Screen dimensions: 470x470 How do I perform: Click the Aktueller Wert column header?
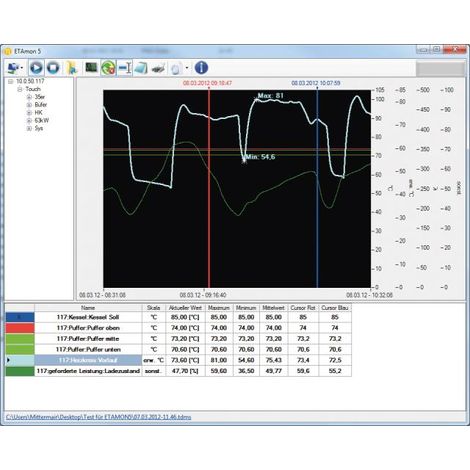pos(185,308)
